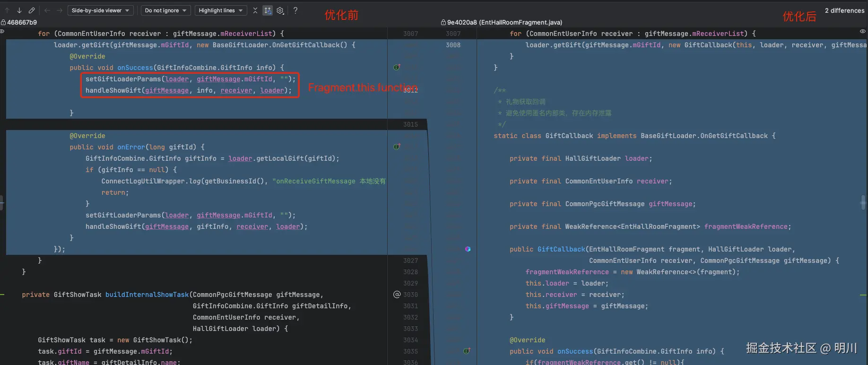Open the Side-by-side viewer dropdown
The height and width of the screenshot is (365, 868).
(x=101, y=10)
